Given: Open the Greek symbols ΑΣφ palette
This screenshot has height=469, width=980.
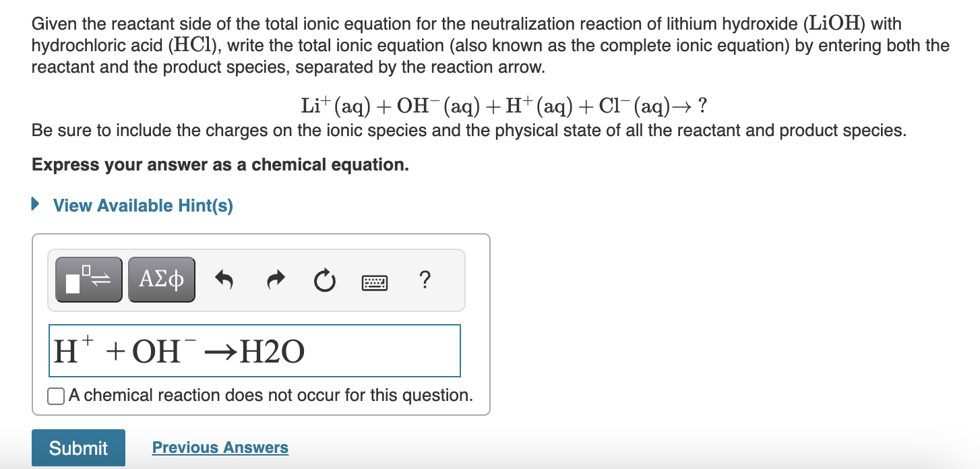Looking at the screenshot, I should click(161, 278).
